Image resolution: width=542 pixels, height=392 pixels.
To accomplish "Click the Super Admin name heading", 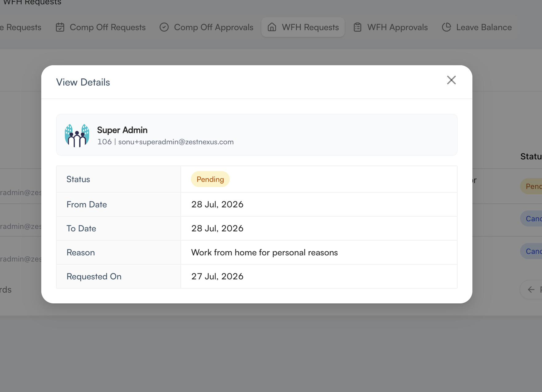I will [x=122, y=130].
